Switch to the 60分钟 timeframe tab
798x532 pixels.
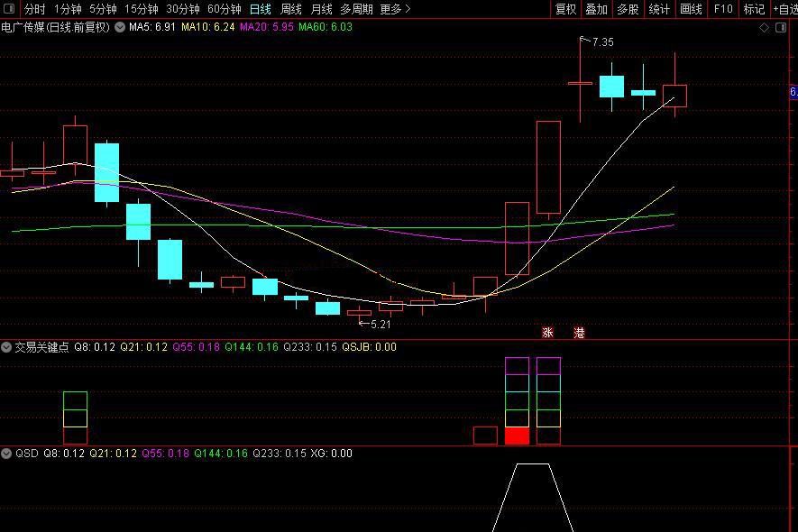click(x=224, y=9)
